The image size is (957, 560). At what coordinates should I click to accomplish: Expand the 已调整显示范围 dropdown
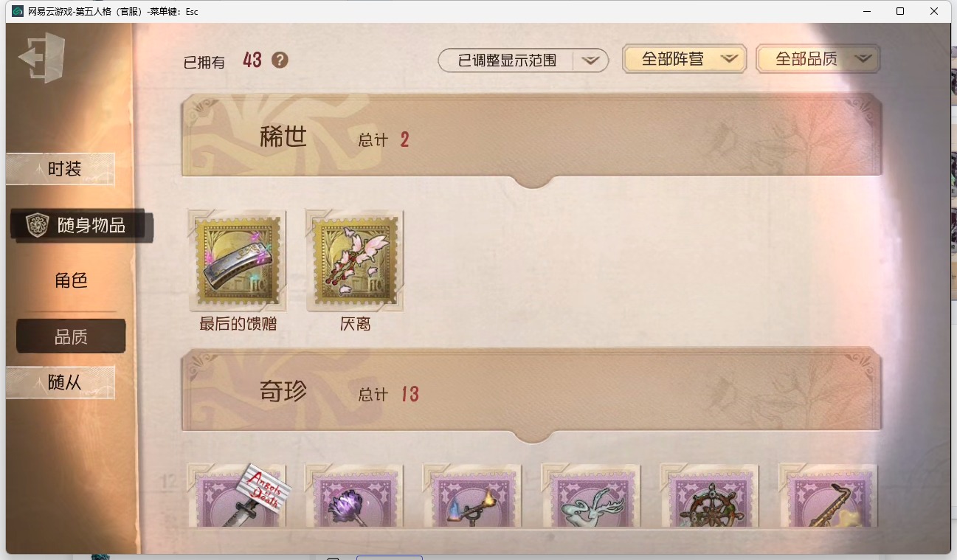(x=523, y=61)
